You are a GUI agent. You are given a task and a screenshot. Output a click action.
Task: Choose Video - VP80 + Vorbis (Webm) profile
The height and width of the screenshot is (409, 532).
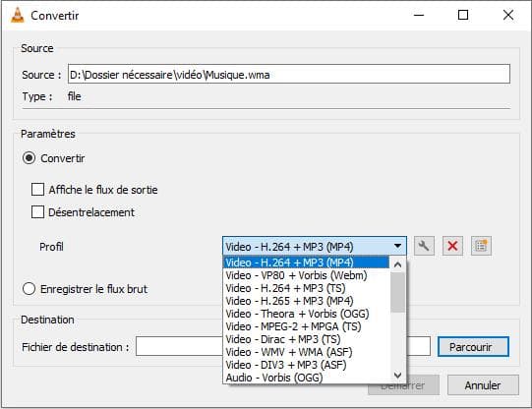coord(306,275)
